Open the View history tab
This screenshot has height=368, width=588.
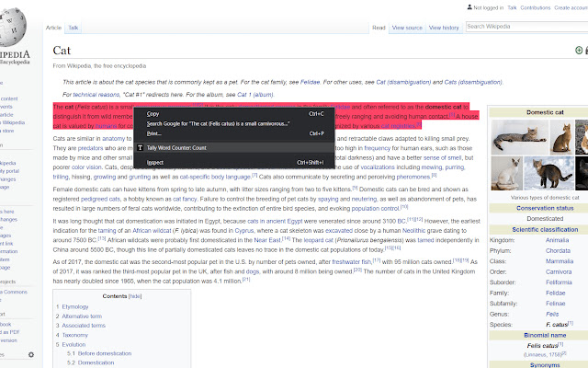[x=444, y=28]
